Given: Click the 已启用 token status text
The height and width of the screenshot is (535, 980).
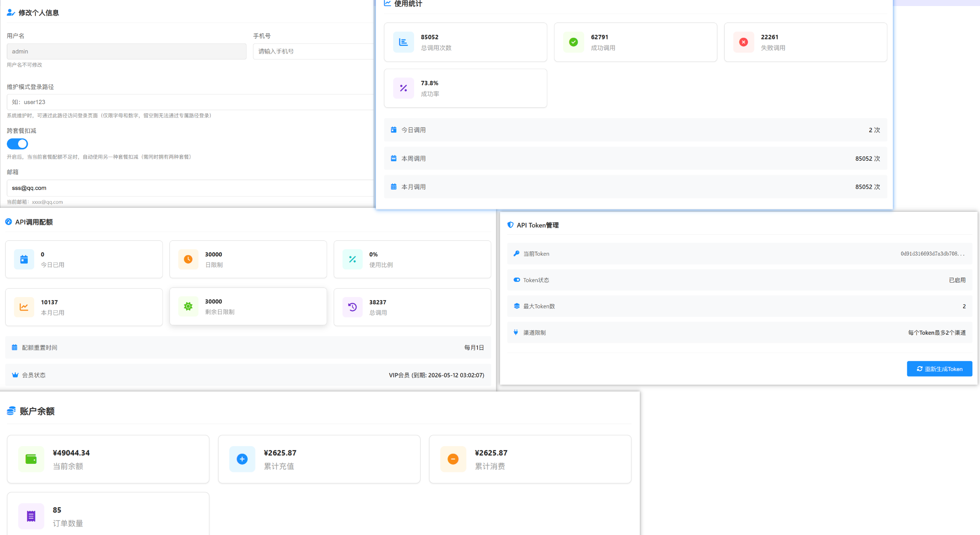Looking at the screenshot, I should pyautogui.click(x=957, y=280).
